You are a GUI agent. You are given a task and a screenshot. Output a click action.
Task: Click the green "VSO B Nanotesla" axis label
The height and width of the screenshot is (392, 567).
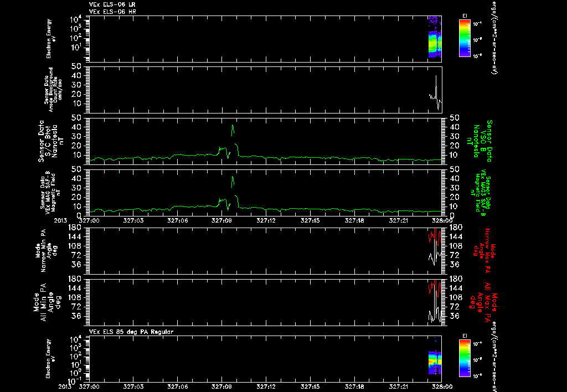click(480, 141)
